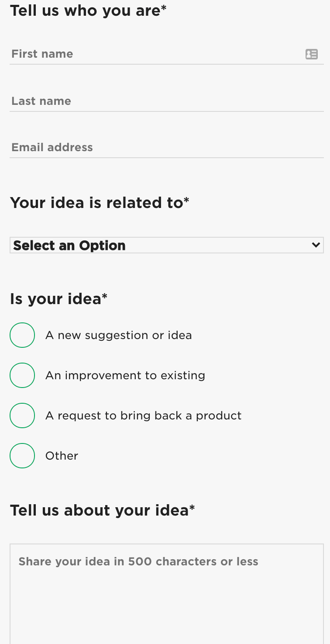Click the 'A new suggestion or idea' label text

(x=119, y=336)
